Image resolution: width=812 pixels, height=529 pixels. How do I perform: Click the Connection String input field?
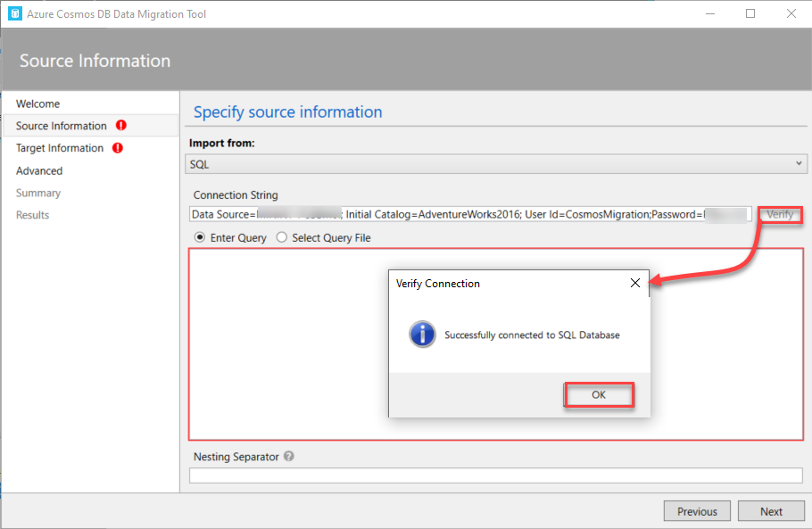click(x=470, y=214)
